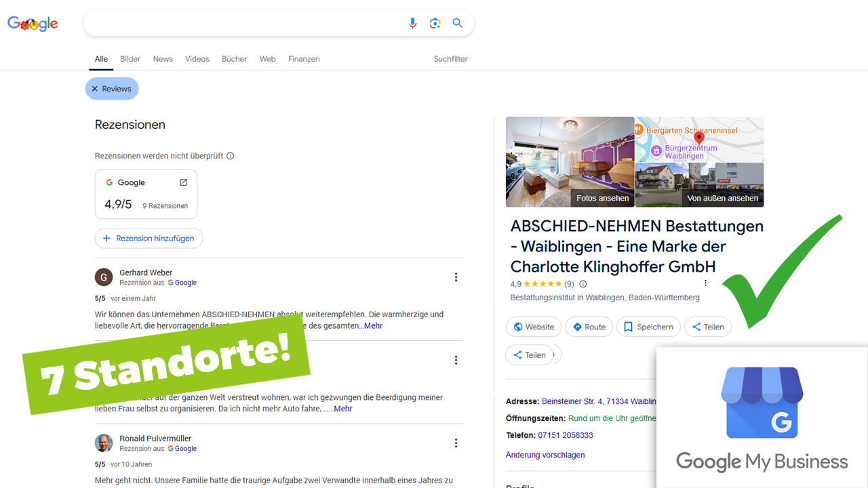Click the Route directions button
The height and width of the screenshot is (488, 868).
(589, 327)
